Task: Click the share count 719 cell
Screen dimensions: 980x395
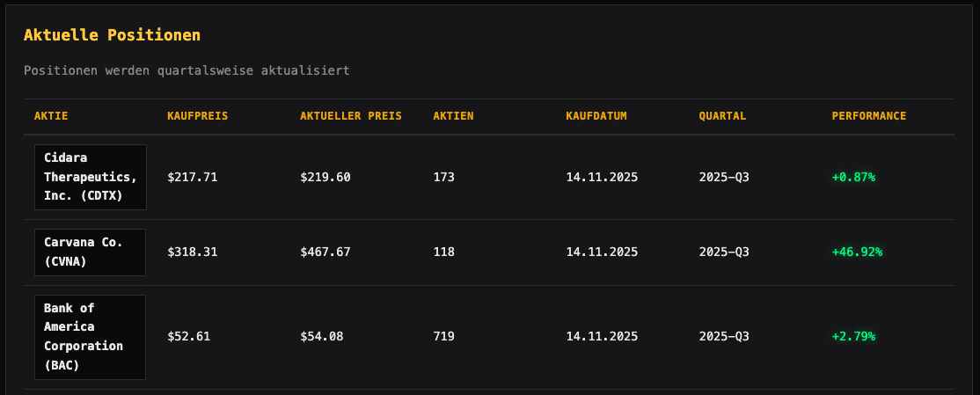Action: [x=444, y=336]
